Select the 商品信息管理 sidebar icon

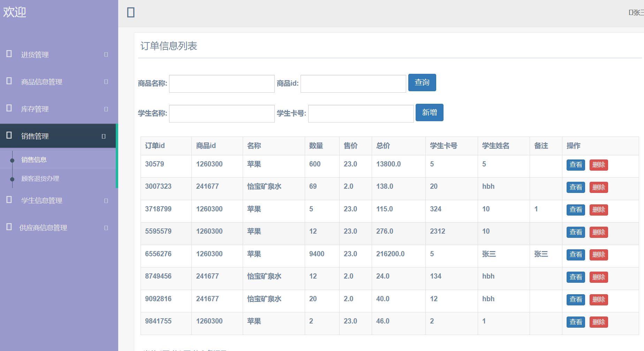[x=8, y=81]
